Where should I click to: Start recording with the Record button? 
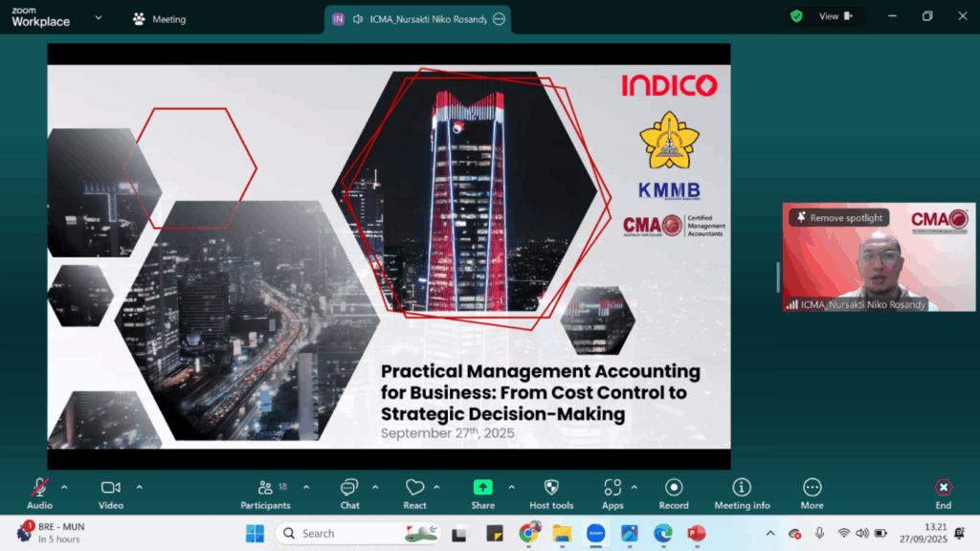click(674, 493)
